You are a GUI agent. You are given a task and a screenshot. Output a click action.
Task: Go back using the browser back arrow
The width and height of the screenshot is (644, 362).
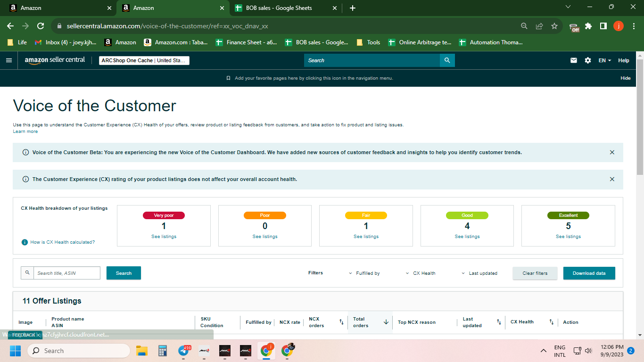coord(10,26)
